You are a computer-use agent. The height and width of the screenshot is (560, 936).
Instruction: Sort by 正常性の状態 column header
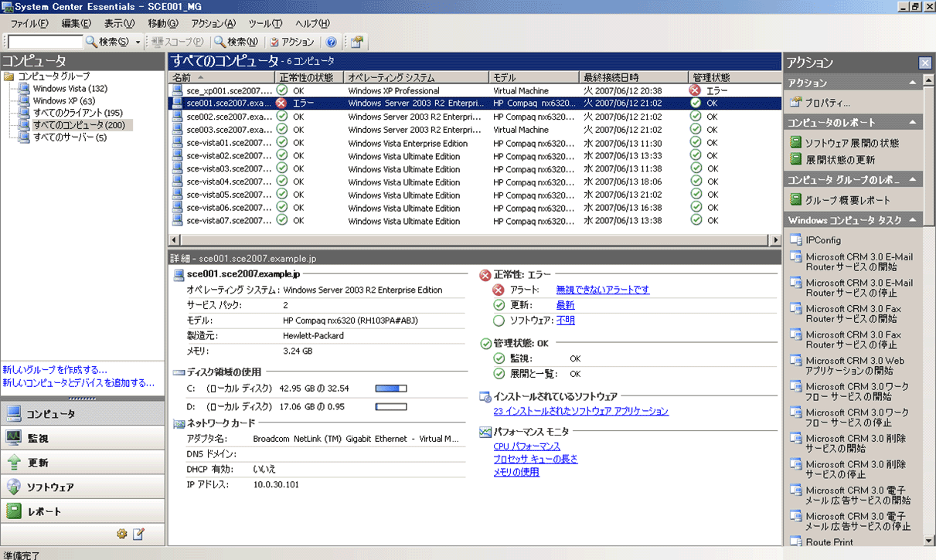[x=309, y=77]
